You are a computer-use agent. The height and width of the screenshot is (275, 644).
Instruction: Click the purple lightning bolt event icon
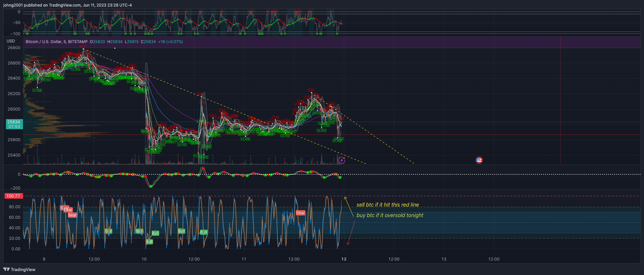342,160
